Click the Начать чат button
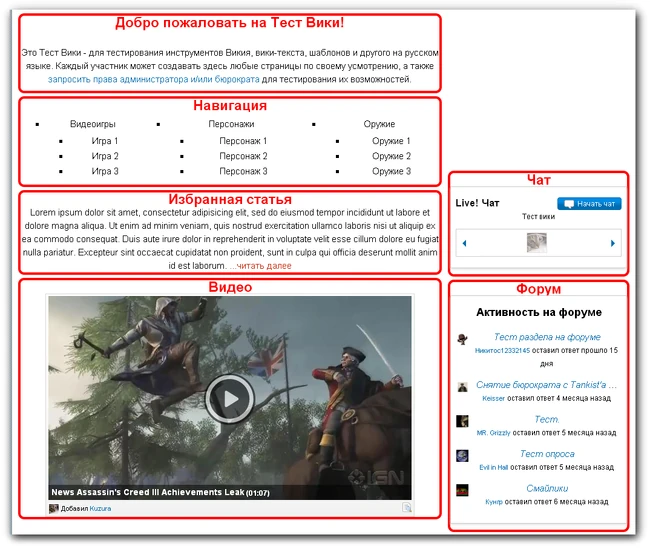 point(589,204)
